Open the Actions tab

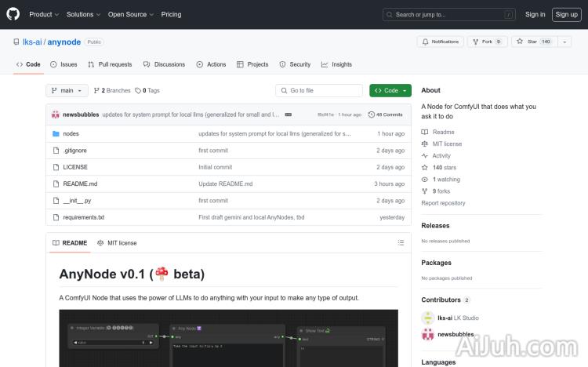click(211, 64)
